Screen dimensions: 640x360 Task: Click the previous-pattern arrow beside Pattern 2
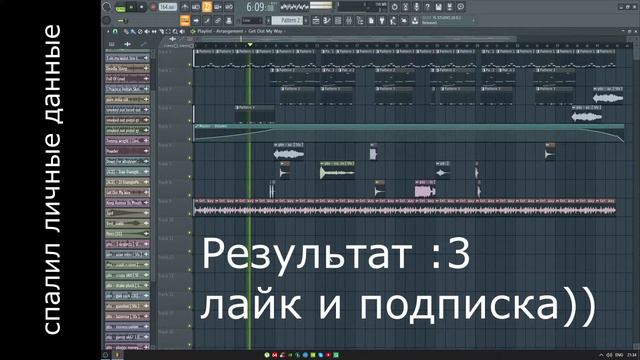tap(268, 20)
